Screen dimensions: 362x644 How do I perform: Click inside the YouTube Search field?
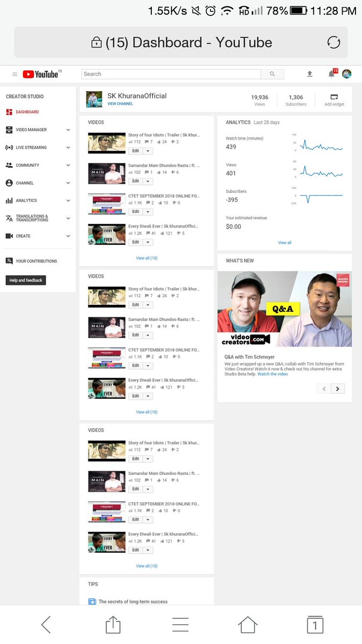[x=171, y=74]
